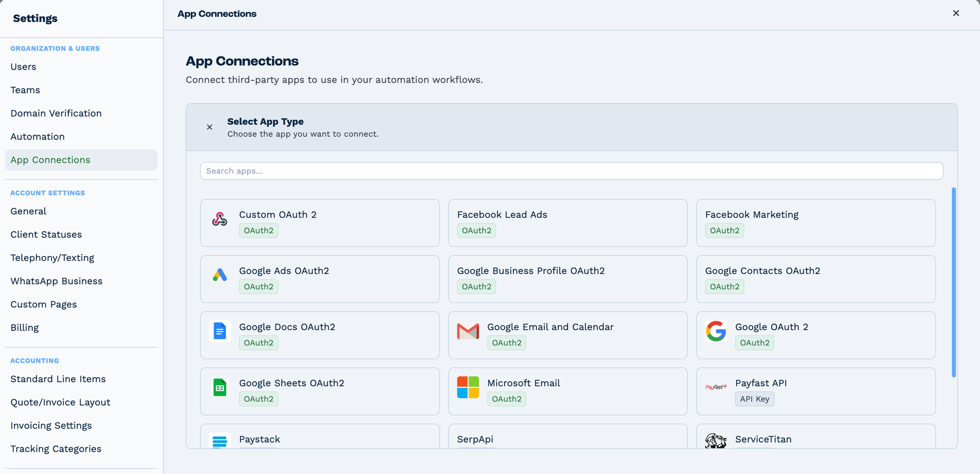Viewport: 980px width, 474px height.
Task: Click the Google OAuth 2 title
Action: click(772, 327)
